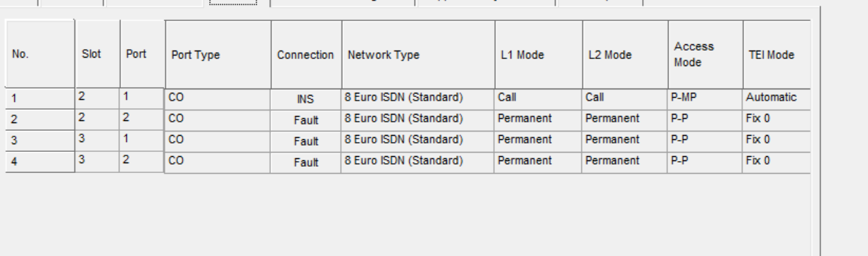Open L1 Mode 'Permanent' cell in row 4

(x=539, y=162)
